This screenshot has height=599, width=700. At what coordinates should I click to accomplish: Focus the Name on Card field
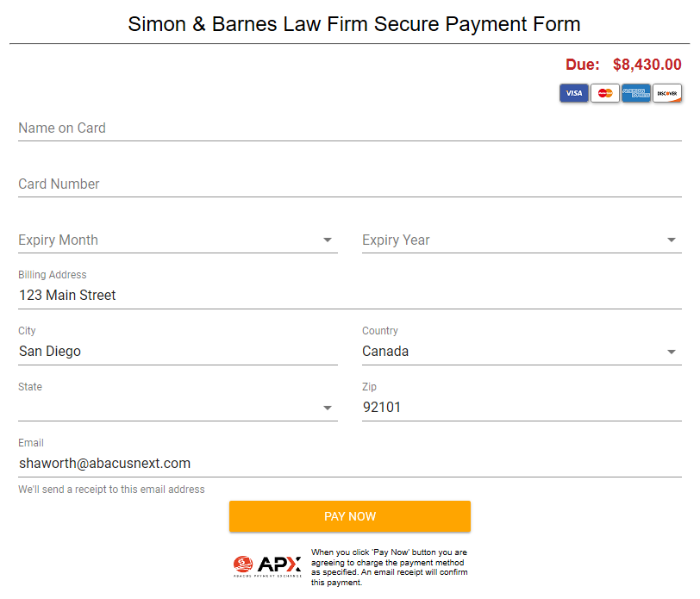[349, 128]
